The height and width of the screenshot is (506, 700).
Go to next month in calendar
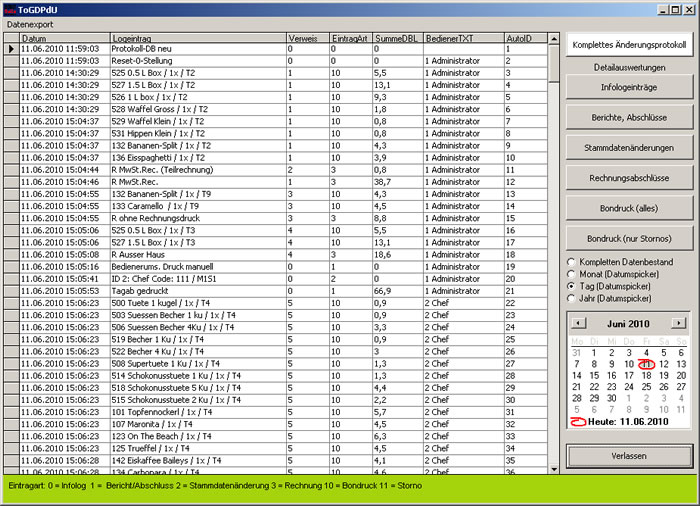coord(679,323)
